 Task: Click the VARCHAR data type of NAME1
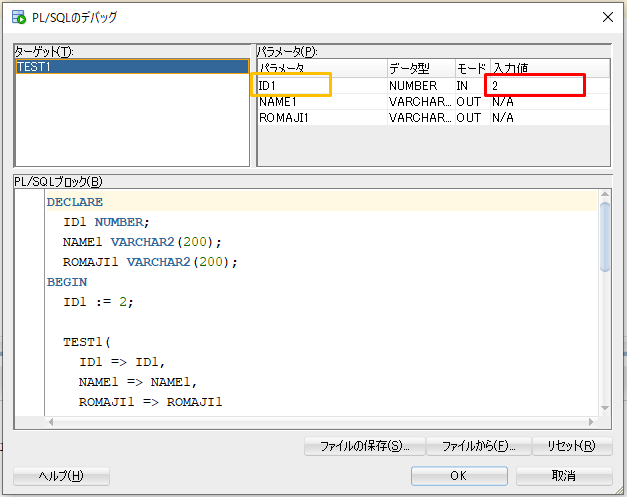[421, 102]
